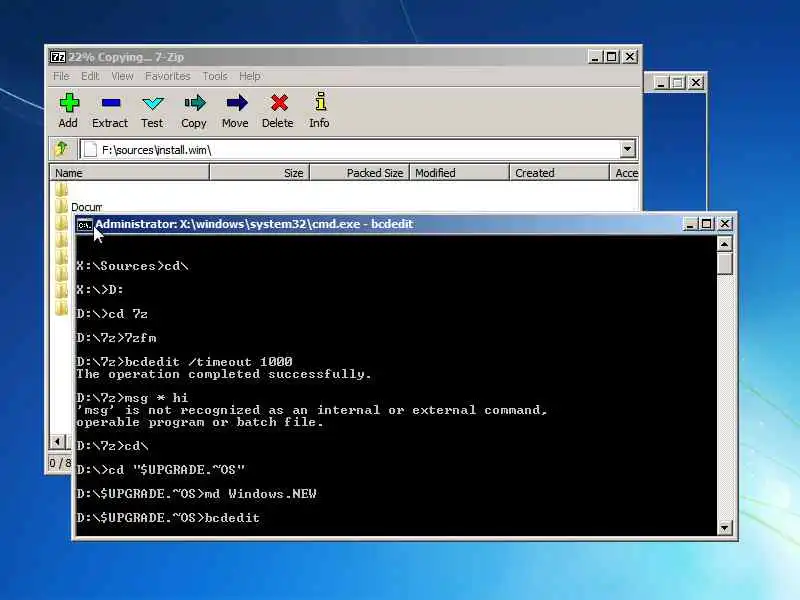Click the Move arrow icon in 7-Zip
This screenshot has height=600, width=800.
[x=235, y=110]
